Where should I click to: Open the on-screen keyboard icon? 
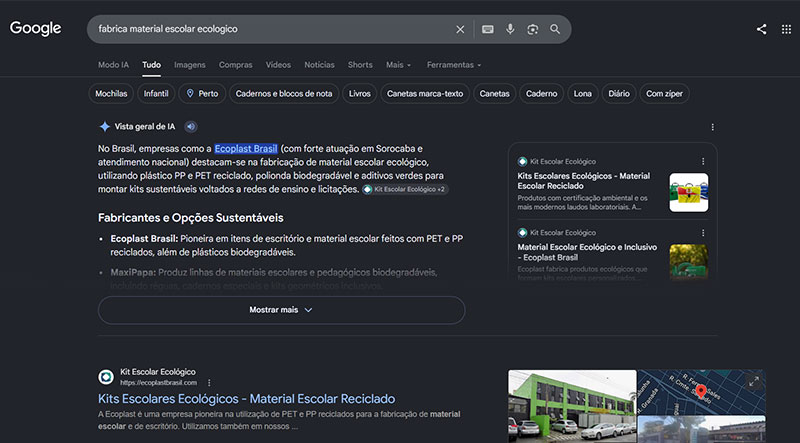(488, 30)
